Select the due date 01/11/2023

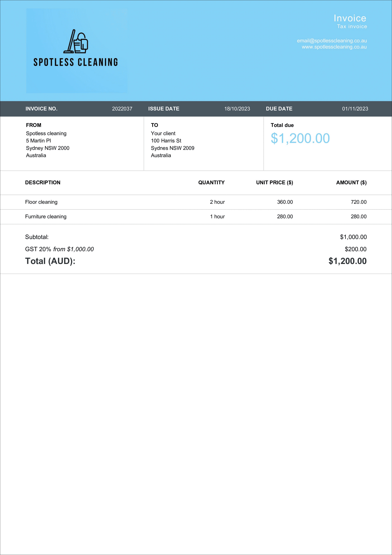[355, 109]
